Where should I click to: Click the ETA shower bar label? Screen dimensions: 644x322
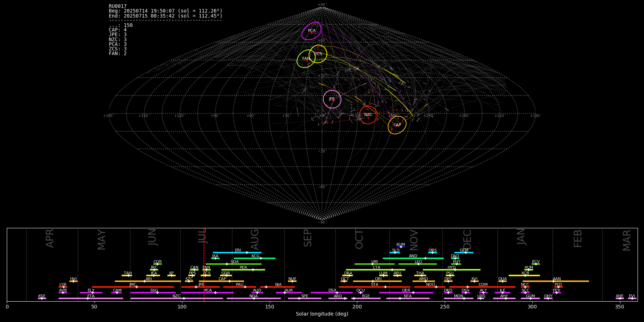pyautogui.click(x=91, y=296)
